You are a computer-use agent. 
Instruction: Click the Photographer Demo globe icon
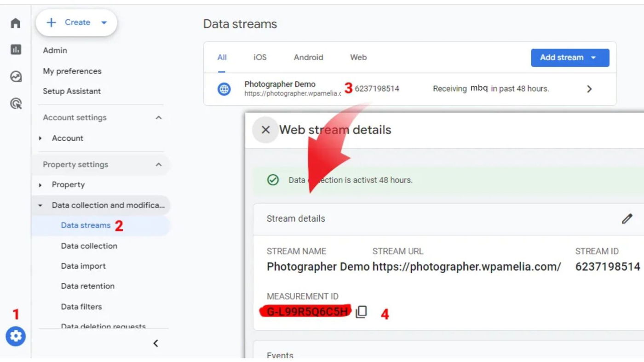pyautogui.click(x=224, y=89)
